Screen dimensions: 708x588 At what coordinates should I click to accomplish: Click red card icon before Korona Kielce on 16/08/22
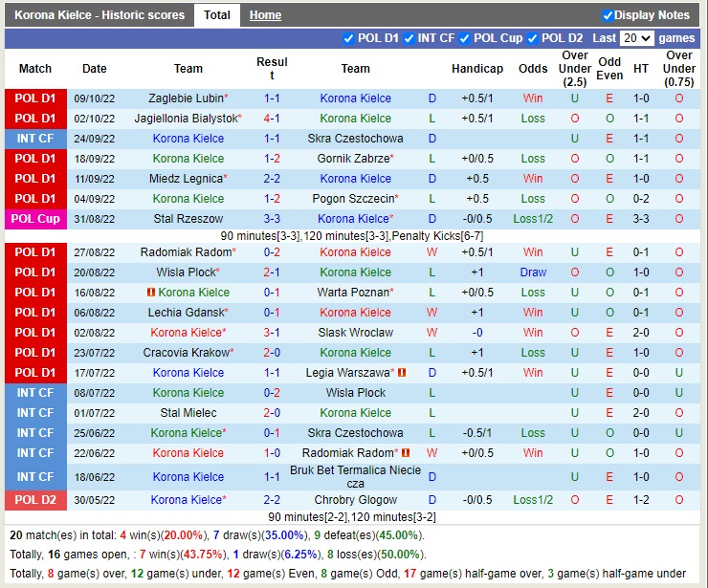(x=151, y=293)
